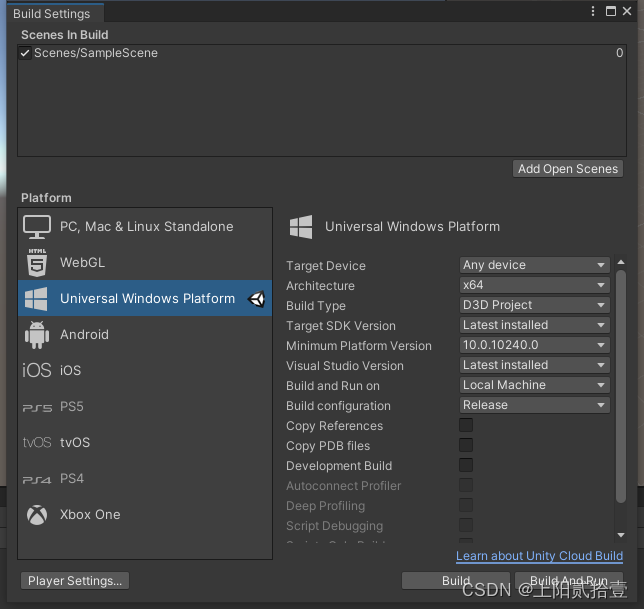Select the WebGL platform
644x609 pixels.
tap(145, 262)
